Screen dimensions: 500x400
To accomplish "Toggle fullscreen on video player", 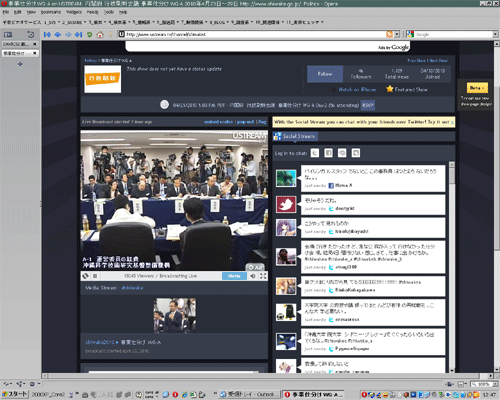I will (x=263, y=276).
